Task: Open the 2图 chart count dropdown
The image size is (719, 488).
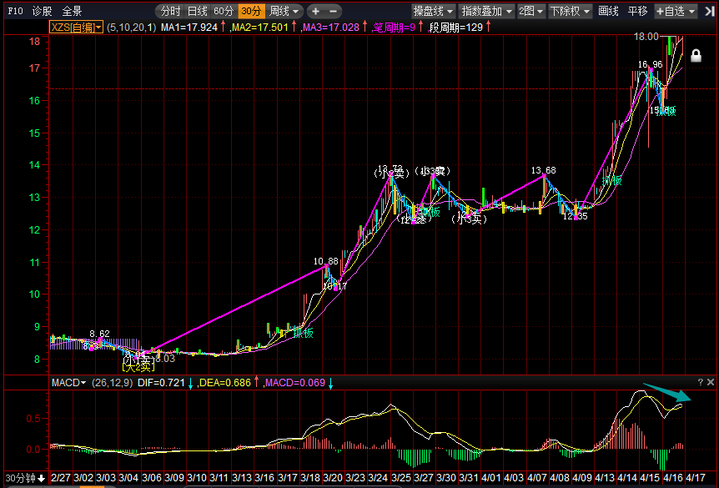Action: click(531, 11)
